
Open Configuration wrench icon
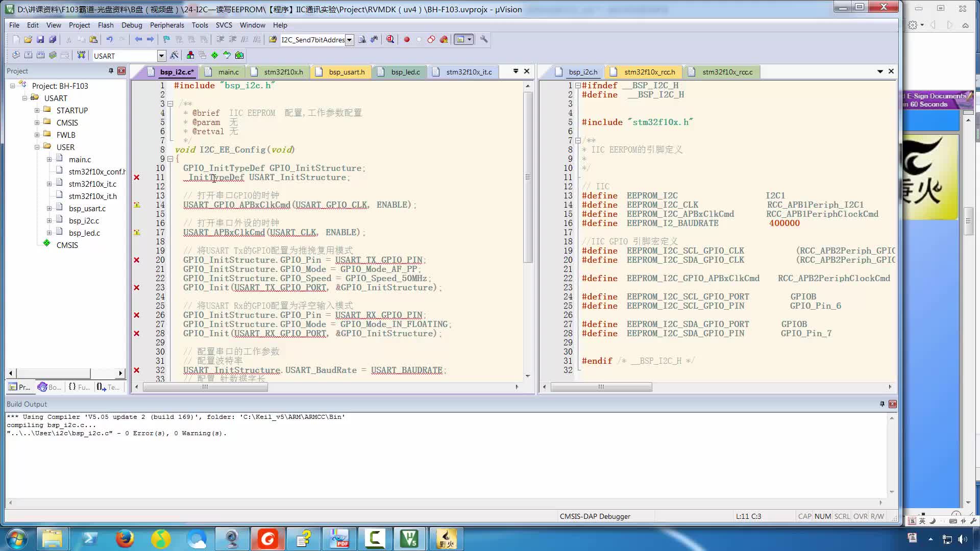point(483,39)
